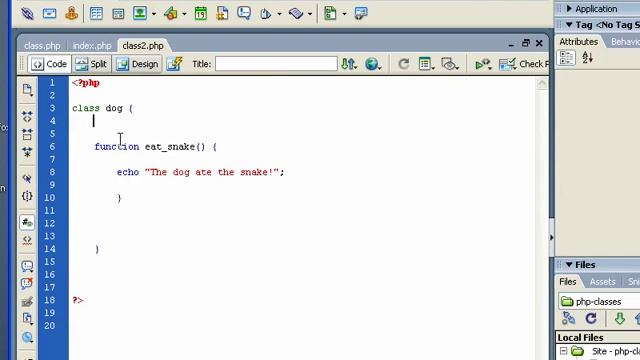Click the Email Link insert icon
This screenshot has width=640, height=360.
(x=49, y=13)
